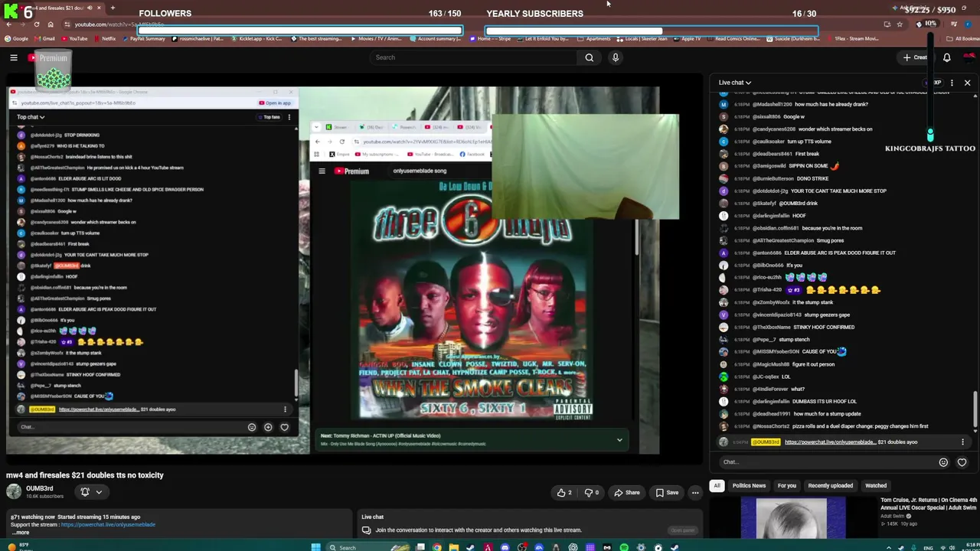The width and height of the screenshot is (980, 551).
Task: Select the Watched chip
Action: tap(876, 486)
